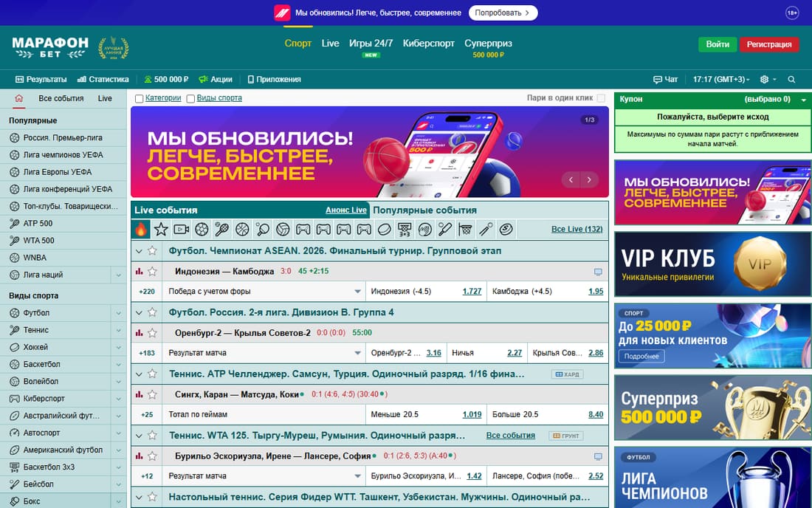Click the Марафон Бет logo
The width and height of the screenshot is (812, 508).
tap(50, 47)
